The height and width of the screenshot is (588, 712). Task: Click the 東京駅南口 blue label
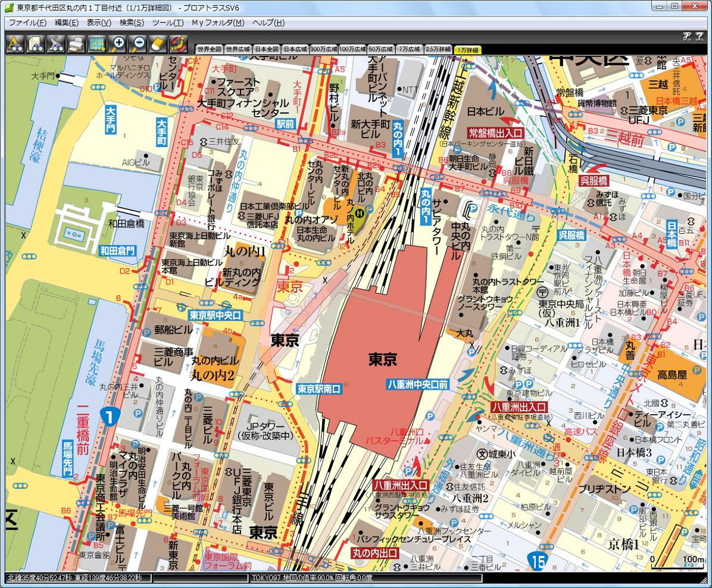click(318, 389)
